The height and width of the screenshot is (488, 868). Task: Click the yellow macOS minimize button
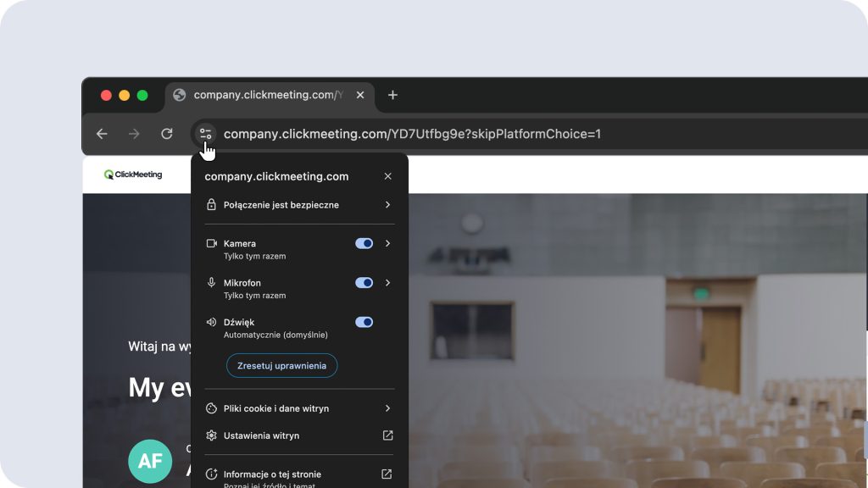click(125, 95)
